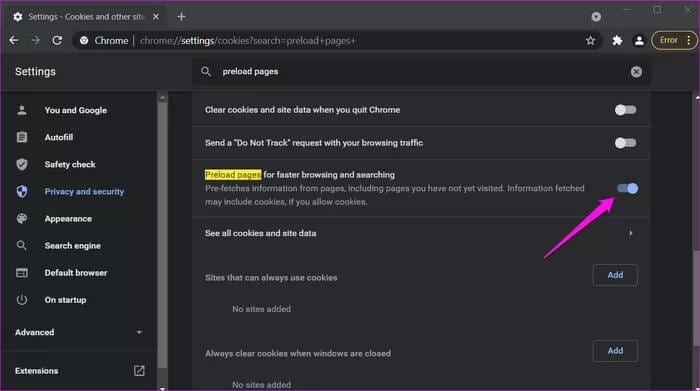
Task: Open Default browser settings
Action: tap(76, 273)
